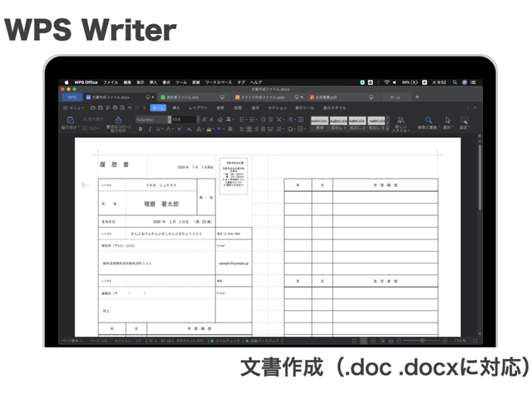532x399 pixels.
Task: Toggle Italic formatting
Action: coord(150,129)
